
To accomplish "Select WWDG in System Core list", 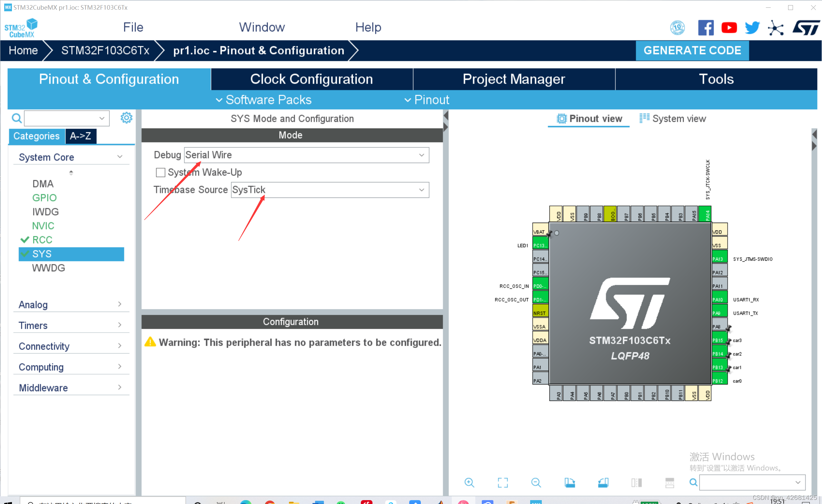I will tap(48, 268).
